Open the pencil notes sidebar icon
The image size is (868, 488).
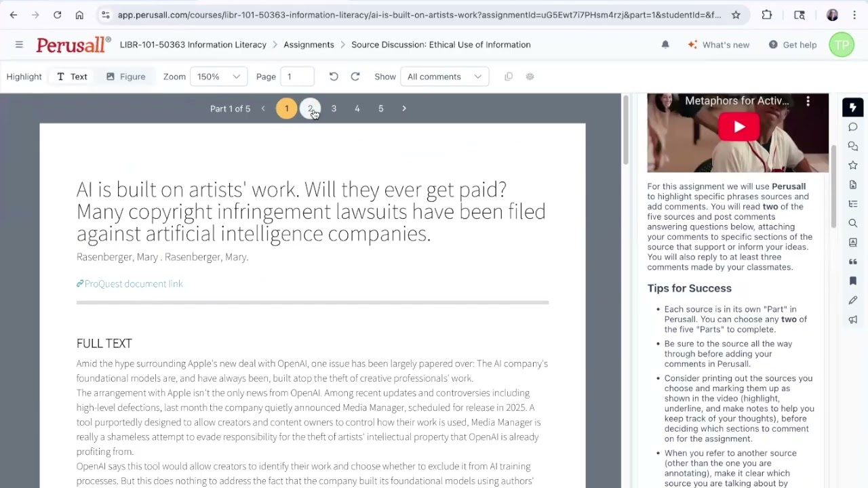(x=853, y=300)
